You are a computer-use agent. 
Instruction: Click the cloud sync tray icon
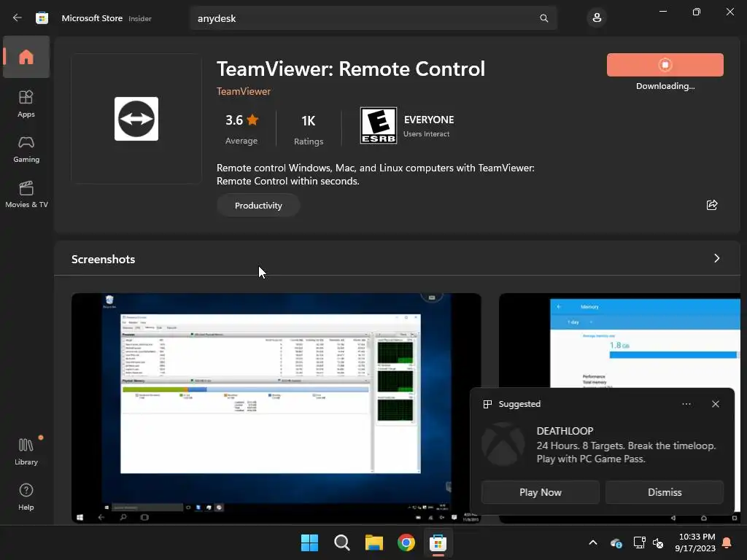click(616, 542)
